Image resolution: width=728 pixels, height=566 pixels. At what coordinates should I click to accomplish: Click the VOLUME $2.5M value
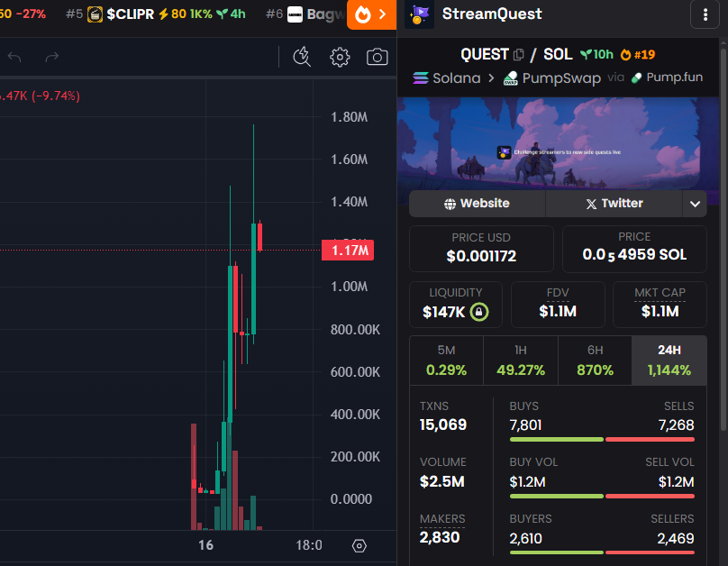(442, 481)
